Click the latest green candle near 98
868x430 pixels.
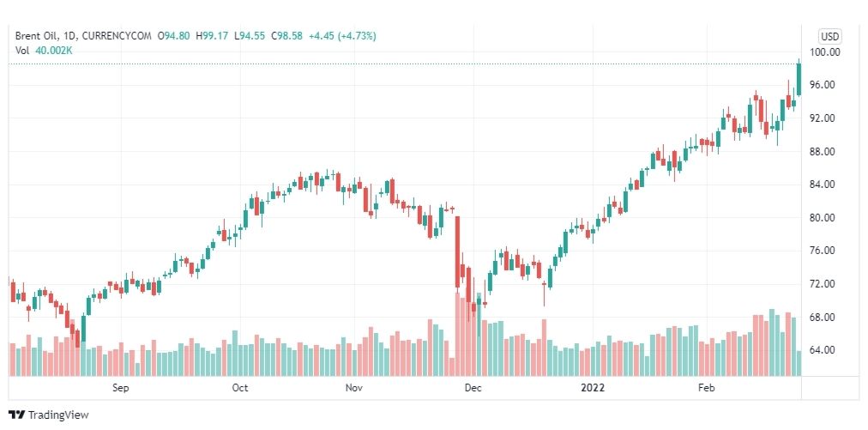pos(799,79)
